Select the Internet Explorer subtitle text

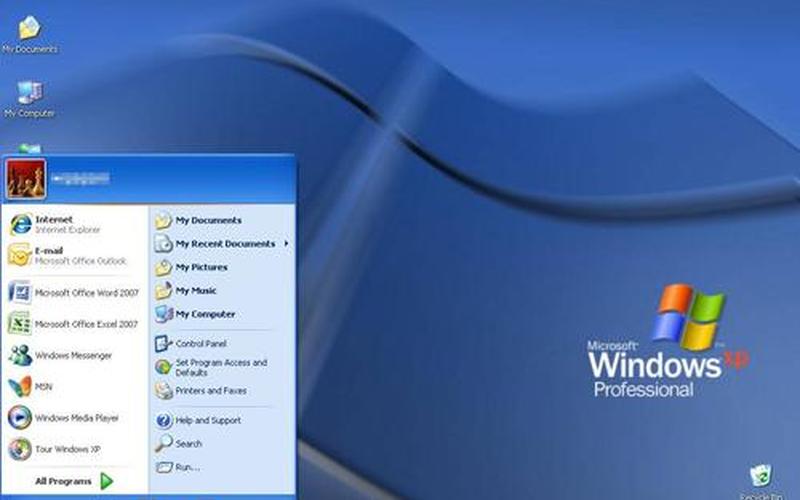click(67, 230)
